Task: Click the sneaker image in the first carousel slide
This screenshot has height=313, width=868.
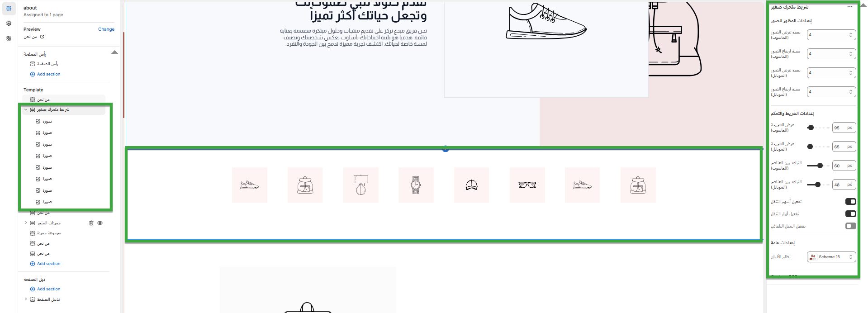Action: pyautogui.click(x=250, y=185)
